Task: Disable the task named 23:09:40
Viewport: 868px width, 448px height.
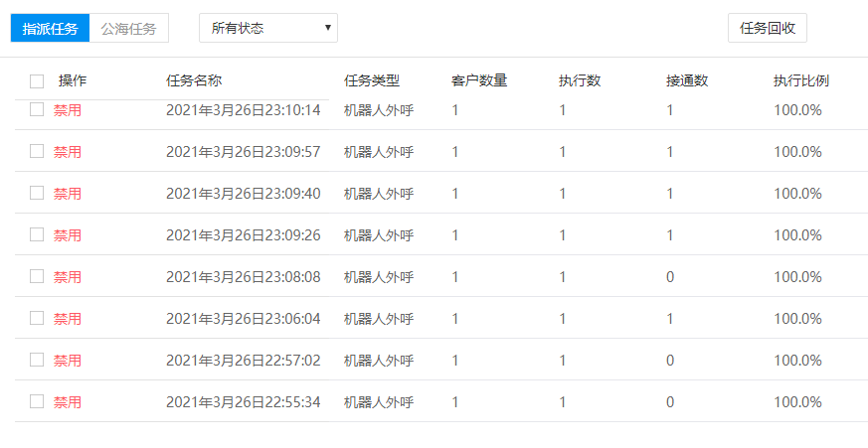Action: click(x=68, y=194)
